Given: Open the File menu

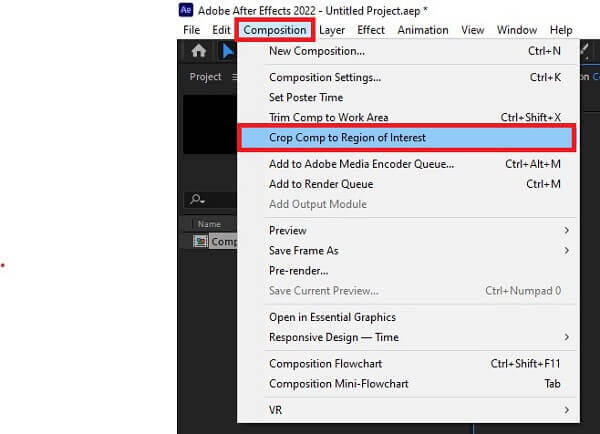Looking at the screenshot, I should pyautogui.click(x=191, y=30).
